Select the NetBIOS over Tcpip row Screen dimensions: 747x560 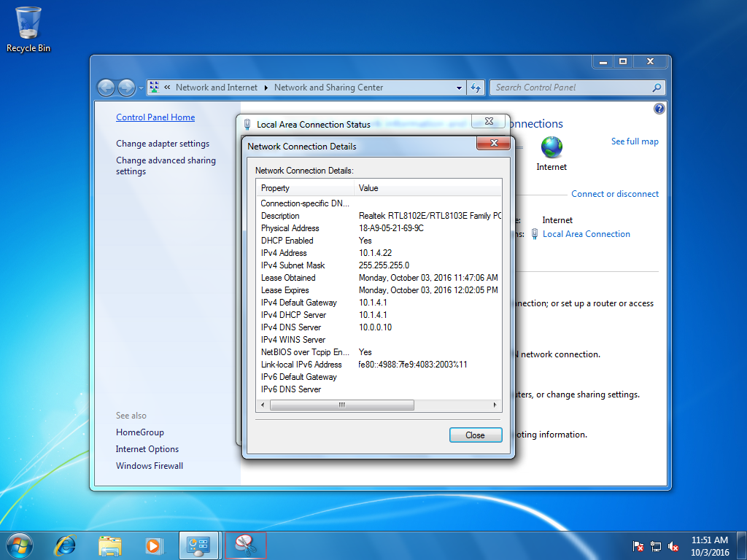click(x=379, y=352)
